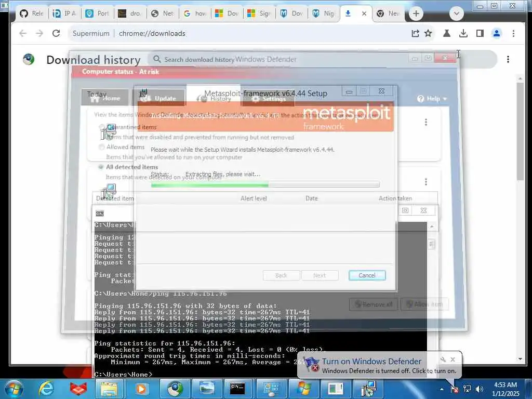This screenshot has width=532, height=399.
Task: Click Allow item in Windows Defender
Action: click(424, 304)
